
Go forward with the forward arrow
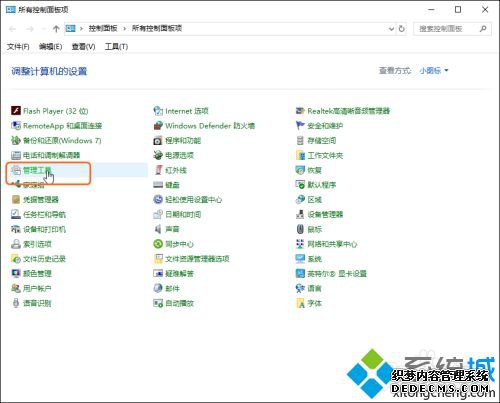click(30, 29)
